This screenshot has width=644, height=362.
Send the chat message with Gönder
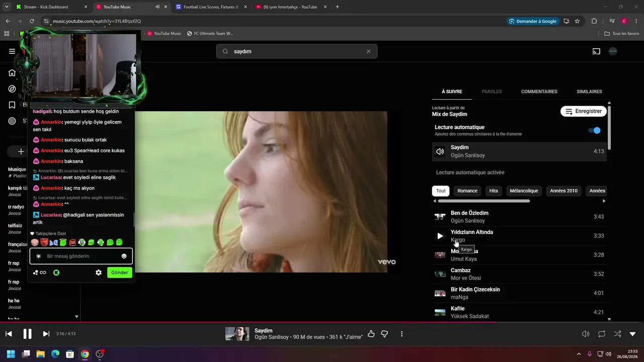pyautogui.click(x=120, y=273)
